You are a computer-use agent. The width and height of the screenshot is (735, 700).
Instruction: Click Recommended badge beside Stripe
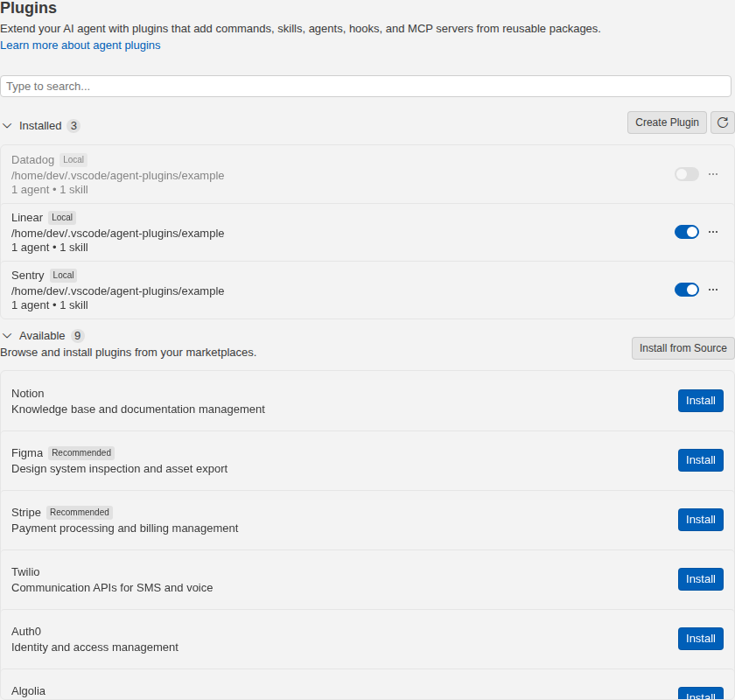pos(80,513)
